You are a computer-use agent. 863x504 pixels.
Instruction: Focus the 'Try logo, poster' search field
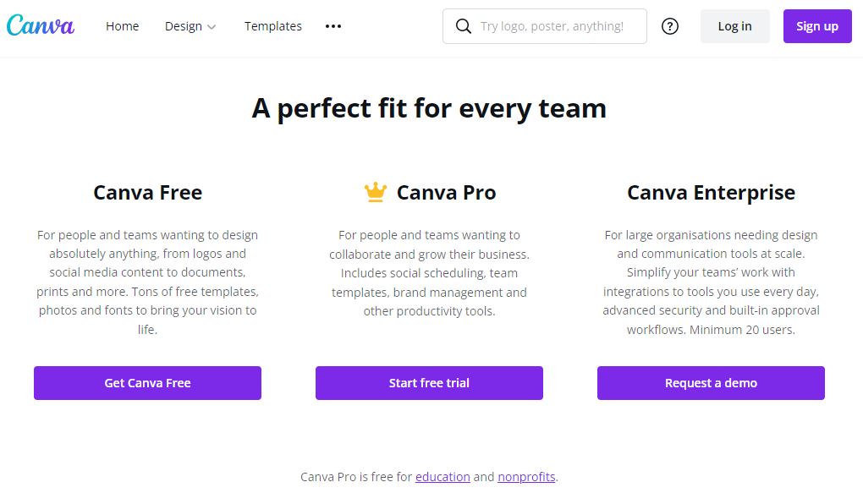(x=544, y=26)
